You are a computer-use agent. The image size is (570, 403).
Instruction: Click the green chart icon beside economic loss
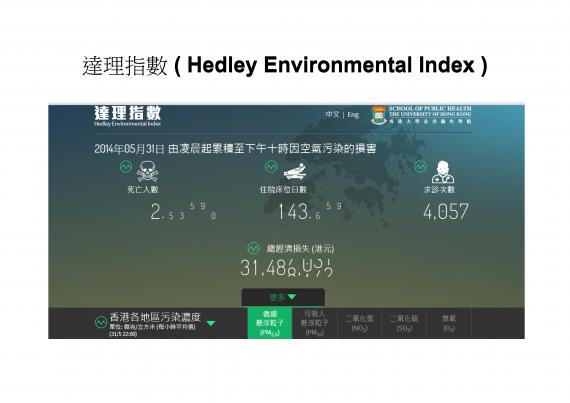[x=253, y=248]
